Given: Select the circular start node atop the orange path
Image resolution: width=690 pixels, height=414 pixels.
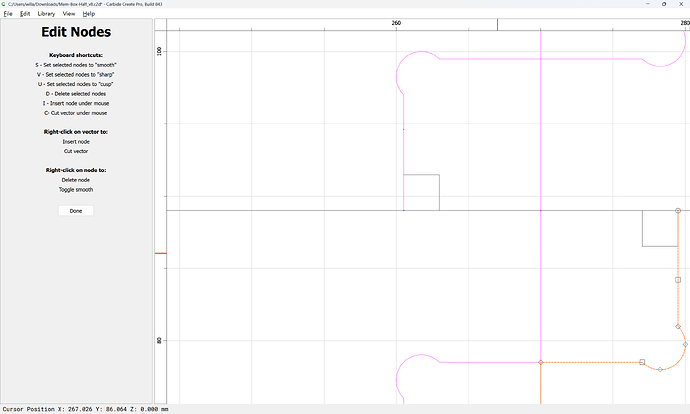Looking at the screenshot, I should coord(678,211).
